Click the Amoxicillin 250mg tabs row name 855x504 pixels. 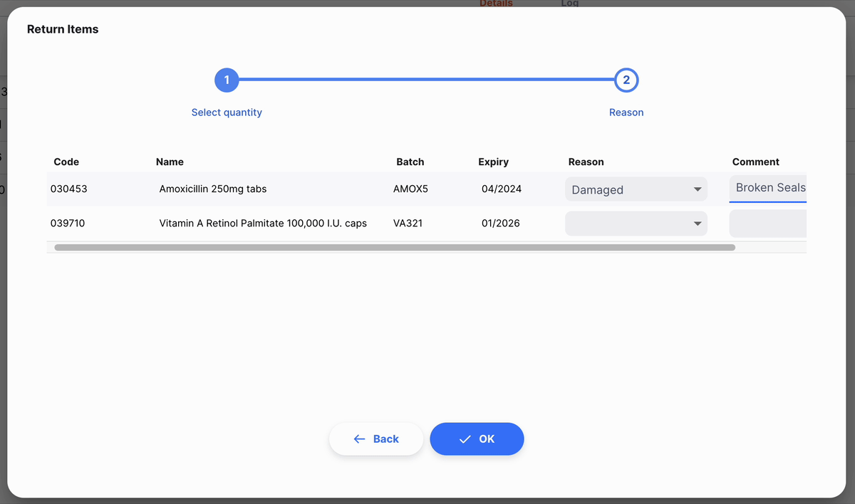coord(213,189)
